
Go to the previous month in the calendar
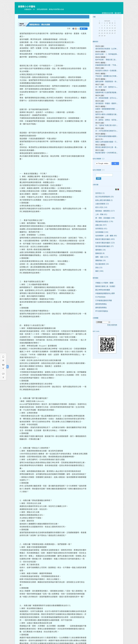coord(99,21)
